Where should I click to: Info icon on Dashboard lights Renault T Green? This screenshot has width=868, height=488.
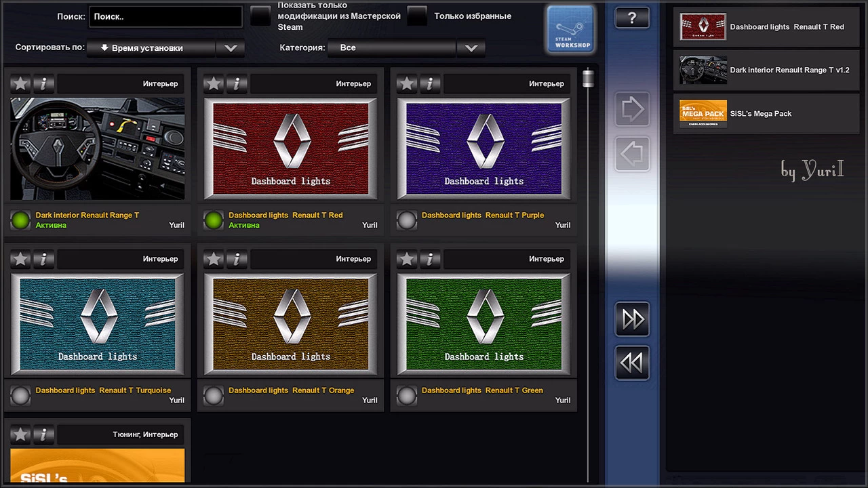(429, 259)
